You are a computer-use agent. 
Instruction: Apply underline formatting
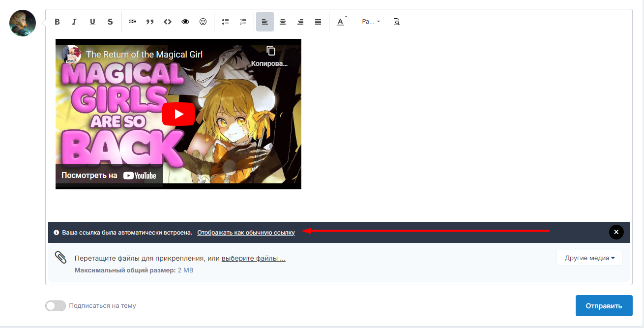click(x=92, y=21)
